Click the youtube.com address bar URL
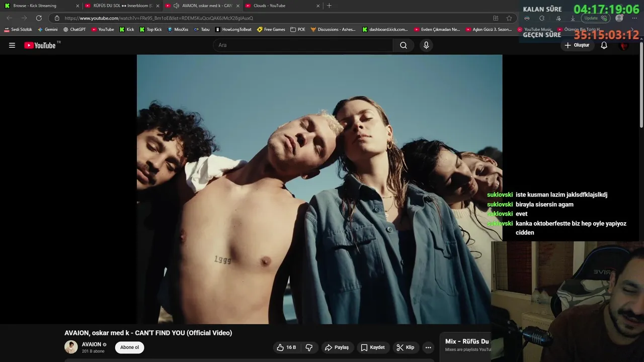644x362 pixels. click(158, 18)
